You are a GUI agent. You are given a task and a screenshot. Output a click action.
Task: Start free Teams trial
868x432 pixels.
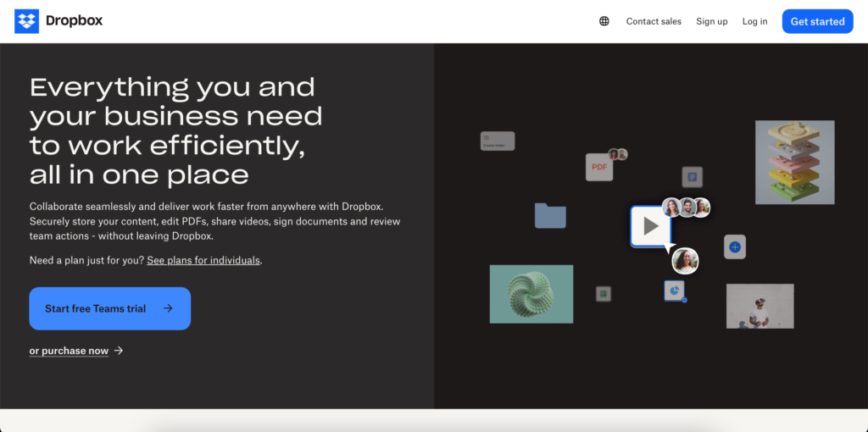pos(109,308)
